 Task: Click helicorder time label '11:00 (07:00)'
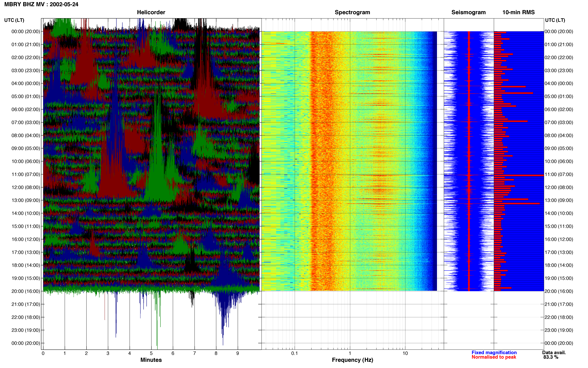point(26,174)
